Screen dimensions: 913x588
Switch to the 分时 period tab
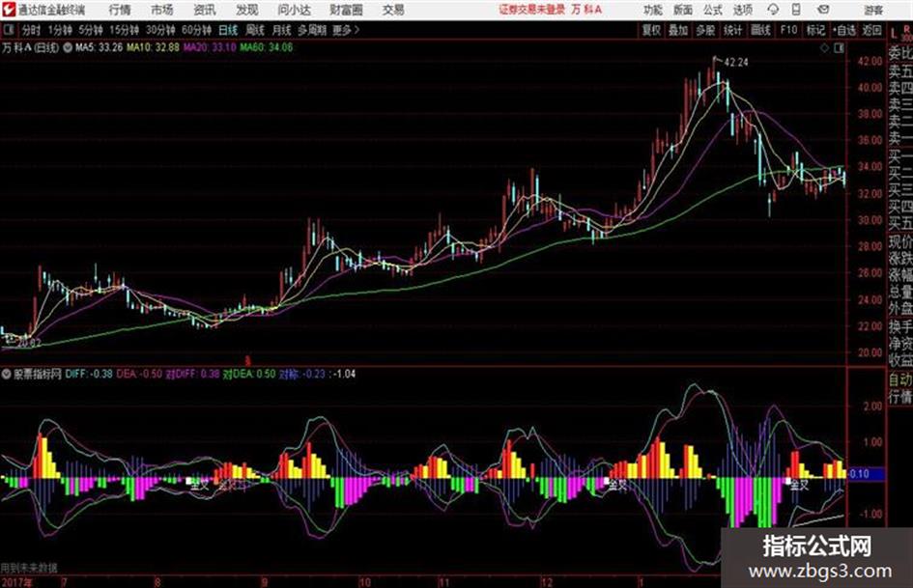click(32, 30)
